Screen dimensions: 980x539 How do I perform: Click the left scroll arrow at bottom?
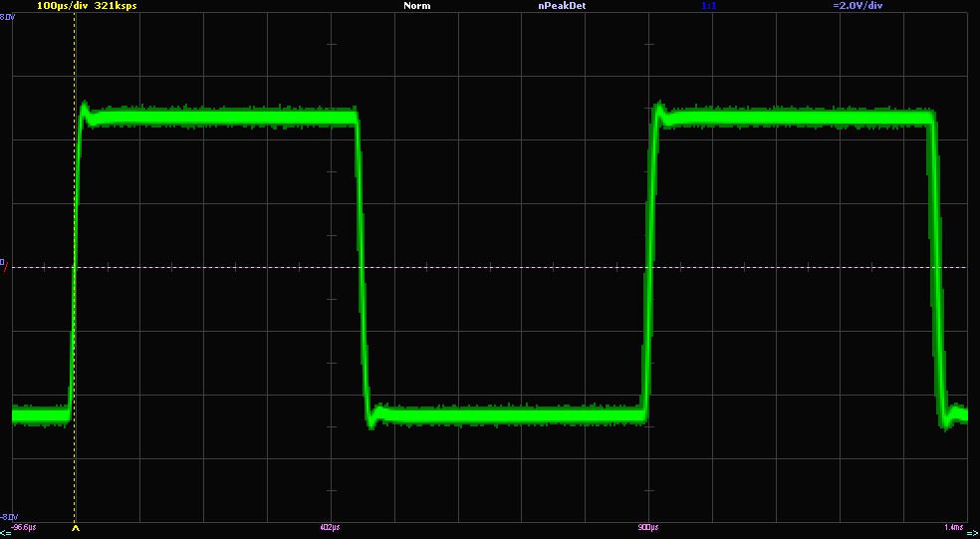click(x=5, y=533)
